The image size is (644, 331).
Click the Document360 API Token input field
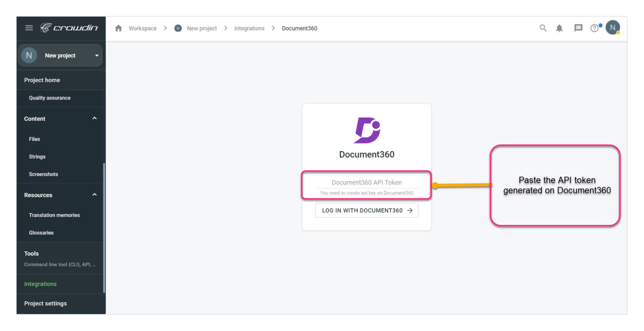[x=366, y=182]
